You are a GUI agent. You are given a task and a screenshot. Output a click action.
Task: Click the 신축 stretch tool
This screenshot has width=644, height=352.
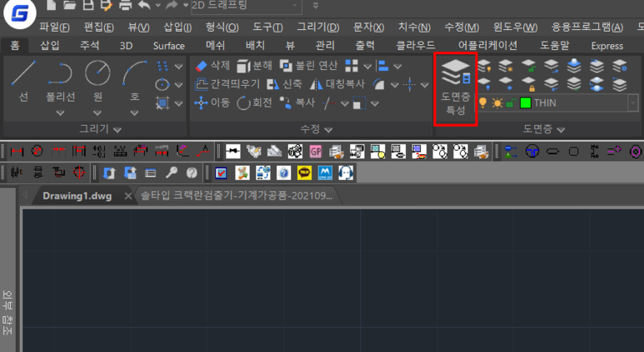[284, 84]
